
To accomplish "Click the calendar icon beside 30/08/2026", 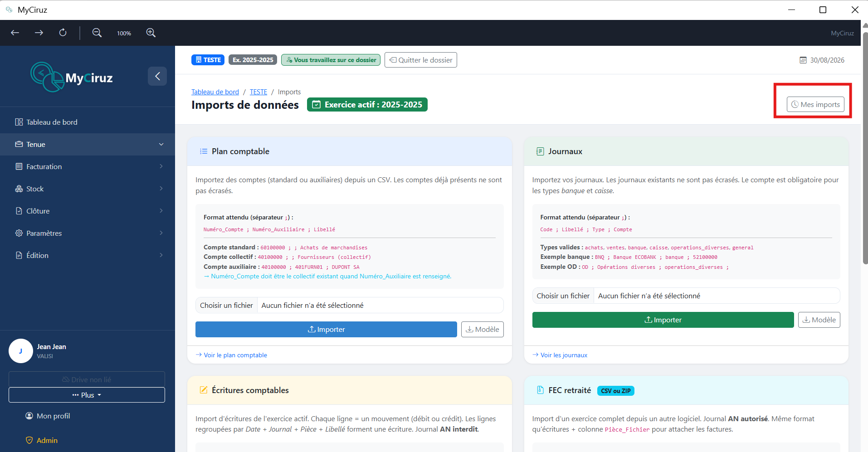I will coord(803,60).
